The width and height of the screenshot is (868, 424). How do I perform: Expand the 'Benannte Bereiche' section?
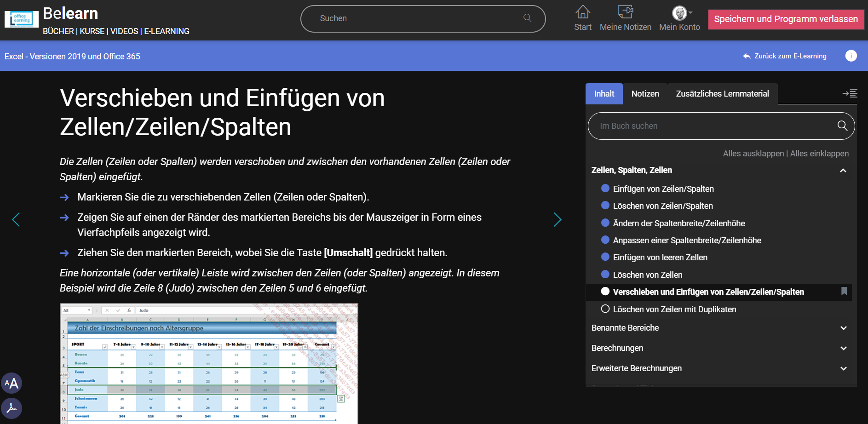click(x=843, y=328)
